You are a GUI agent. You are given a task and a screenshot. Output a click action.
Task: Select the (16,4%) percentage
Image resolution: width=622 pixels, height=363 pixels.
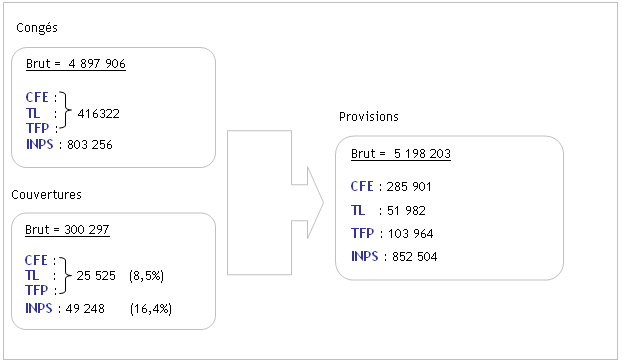[151, 309]
